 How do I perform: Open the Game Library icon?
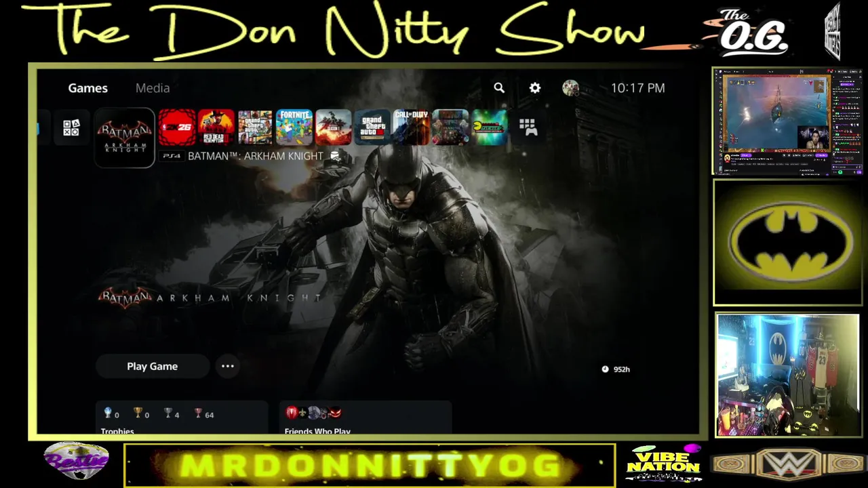tap(528, 127)
